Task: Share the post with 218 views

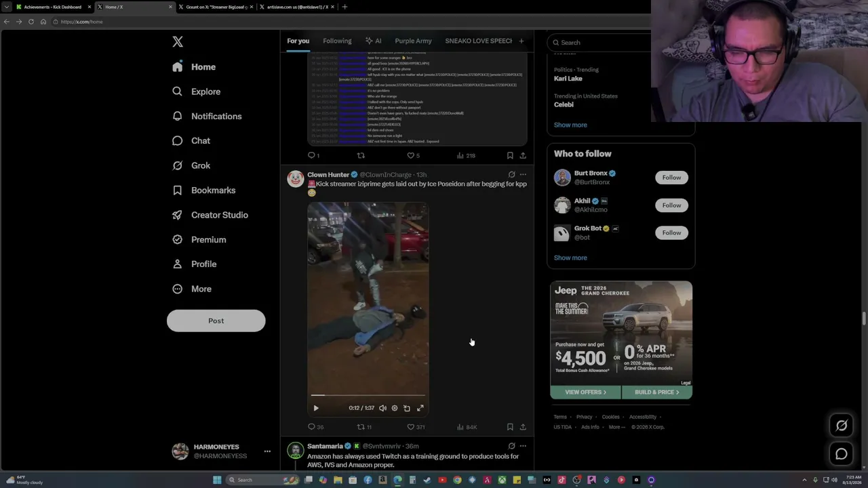Action: pos(523,155)
